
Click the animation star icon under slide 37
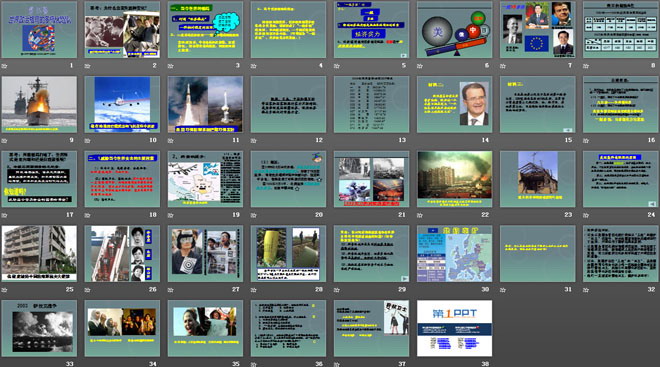pyautogui.click(x=337, y=364)
